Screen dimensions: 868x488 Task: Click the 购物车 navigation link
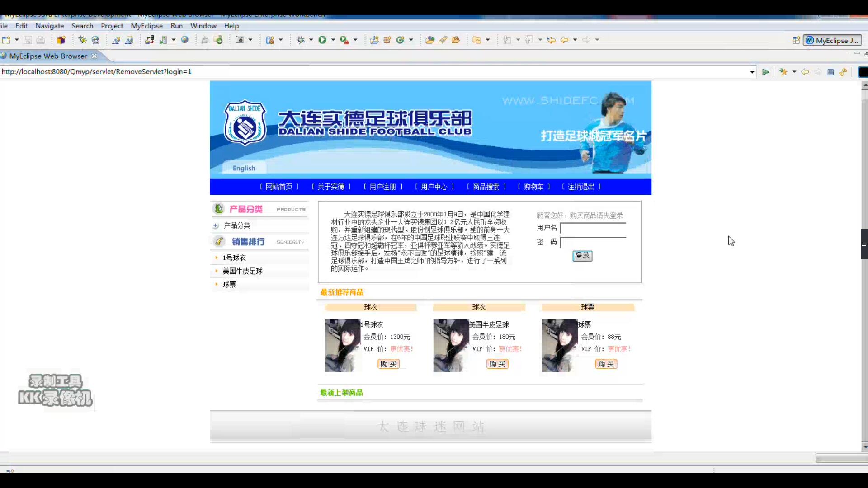[x=533, y=187]
